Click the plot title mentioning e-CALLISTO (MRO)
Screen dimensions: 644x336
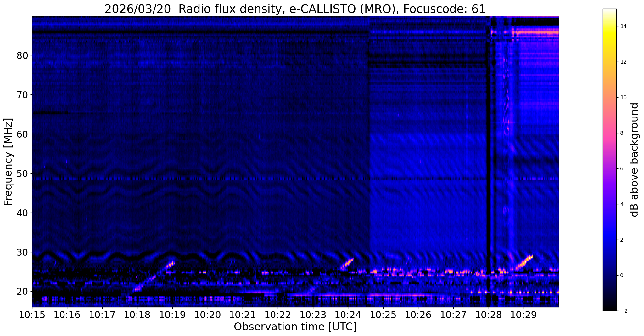point(295,9)
